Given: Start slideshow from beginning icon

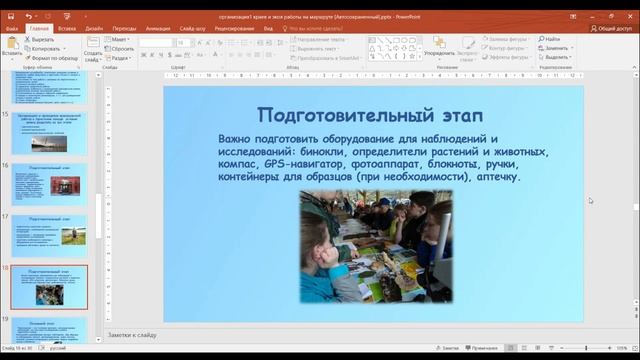Looking at the screenshot, I should coord(67,16).
